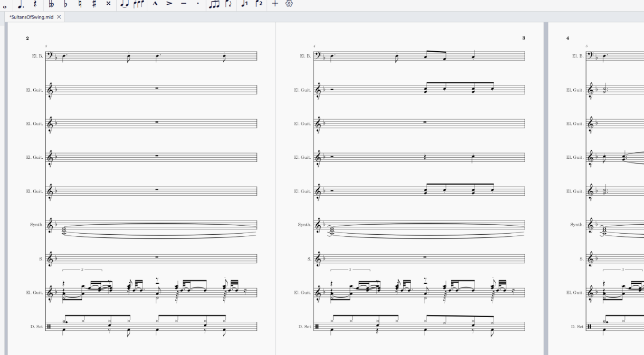The height and width of the screenshot is (355, 644).
Task: Add a staccato articulation
Action: (198, 4)
